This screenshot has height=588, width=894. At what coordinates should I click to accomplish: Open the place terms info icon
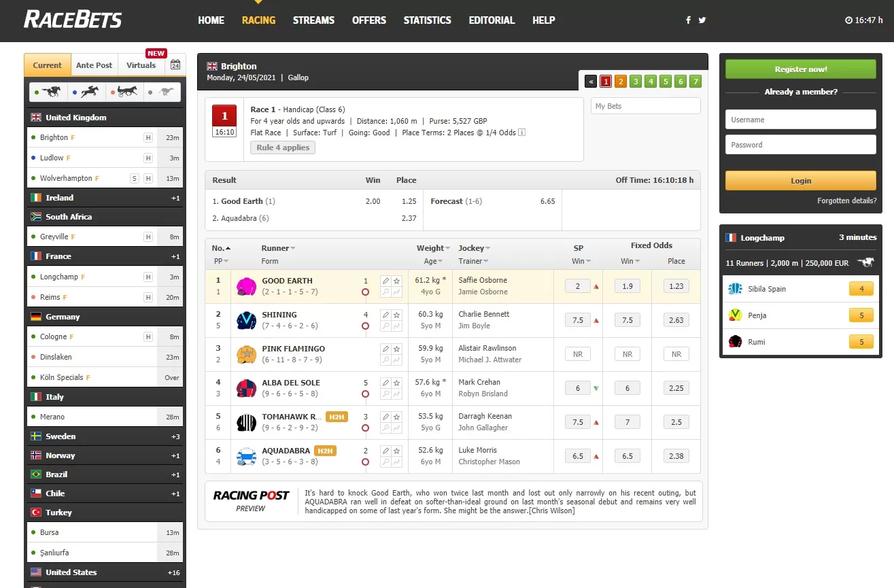pos(522,133)
